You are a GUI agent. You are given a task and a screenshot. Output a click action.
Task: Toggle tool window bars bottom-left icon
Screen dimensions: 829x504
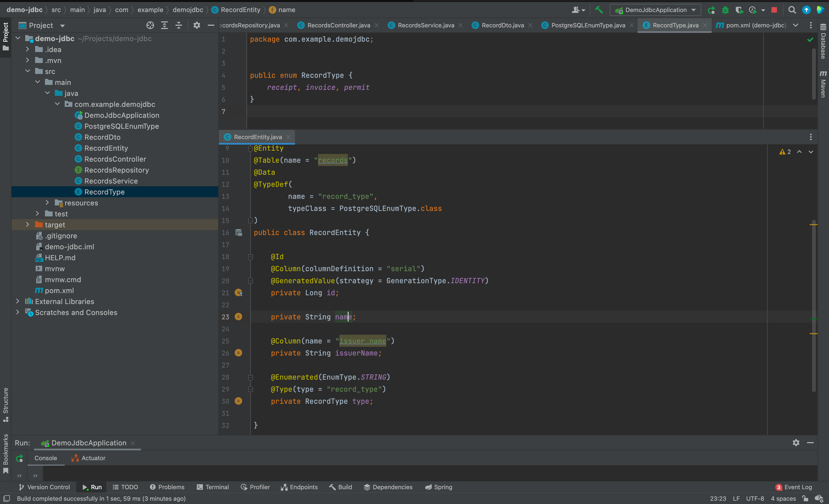pyautogui.click(x=6, y=498)
